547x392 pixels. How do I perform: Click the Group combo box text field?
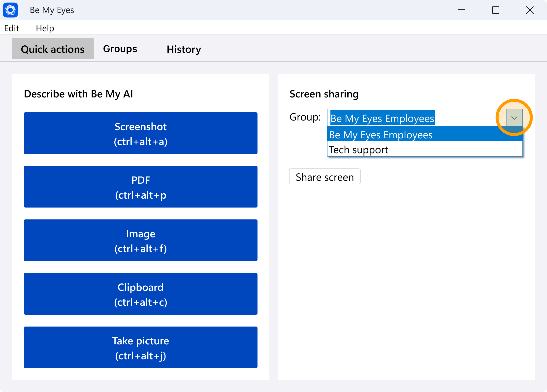pyautogui.click(x=417, y=118)
